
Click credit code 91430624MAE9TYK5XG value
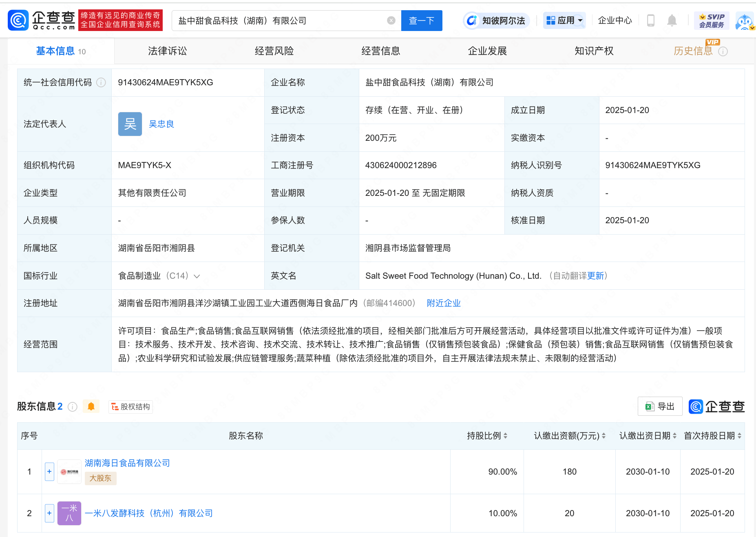(x=166, y=82)
